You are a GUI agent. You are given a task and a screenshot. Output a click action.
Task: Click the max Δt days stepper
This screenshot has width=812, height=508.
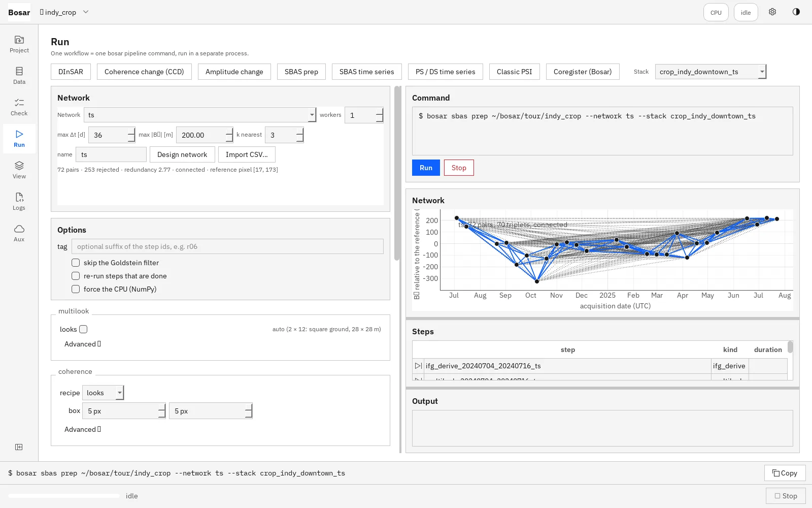(x=112, y=135)
